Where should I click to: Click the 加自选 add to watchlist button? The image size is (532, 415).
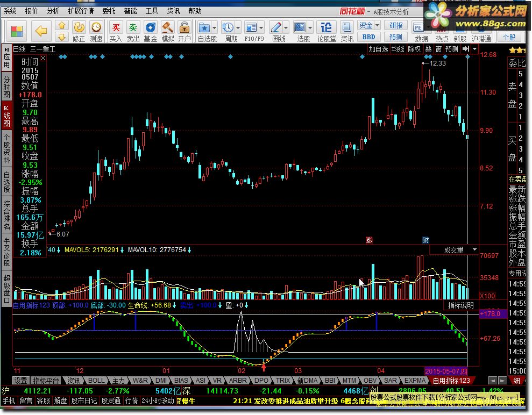click(378, 49)
